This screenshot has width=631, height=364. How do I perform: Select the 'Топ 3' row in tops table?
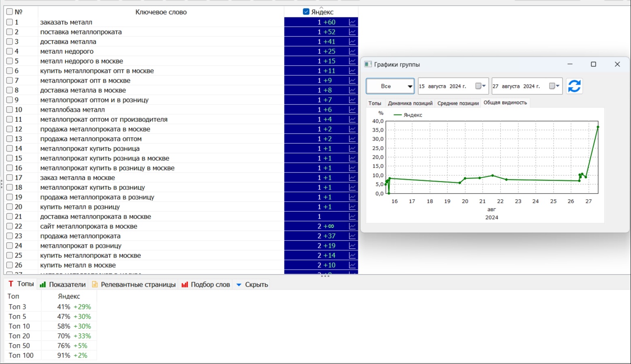[x=50, y=307]
